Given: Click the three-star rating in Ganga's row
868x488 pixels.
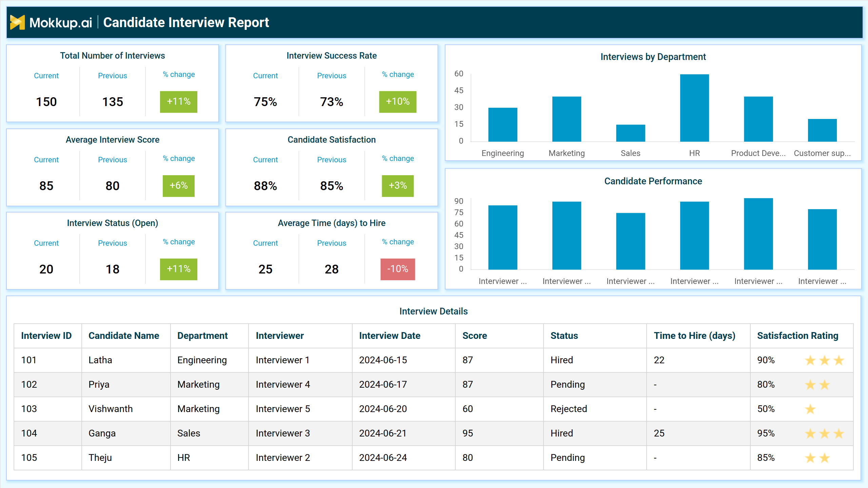Looking at the screenshot, I should coord(824,433).
